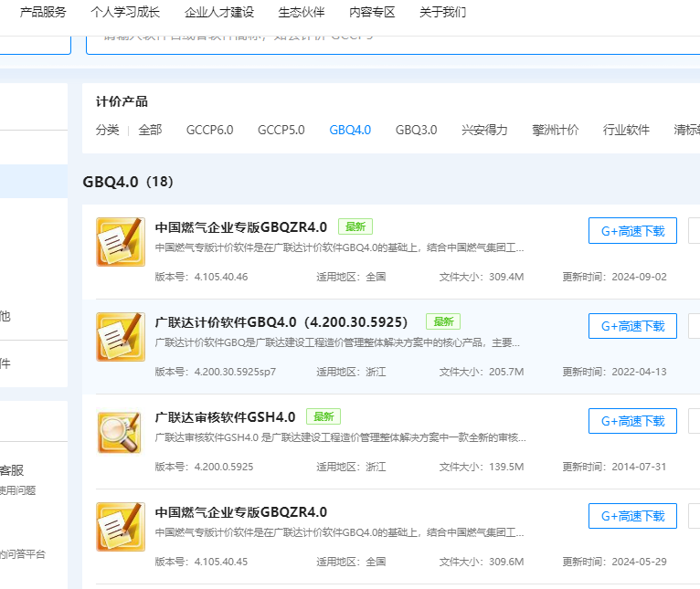Click the description of 广联达计价软件GBQ
This screenshot has height=589, width=700.
(337, 342)
